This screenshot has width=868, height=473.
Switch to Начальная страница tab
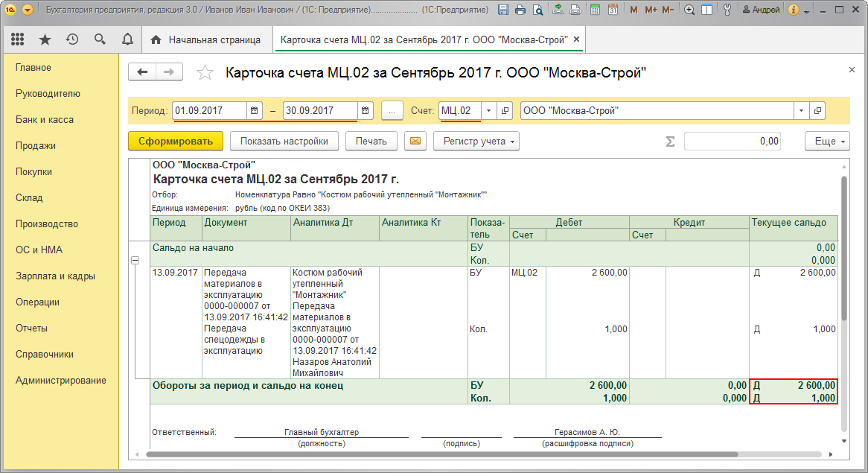206,39
